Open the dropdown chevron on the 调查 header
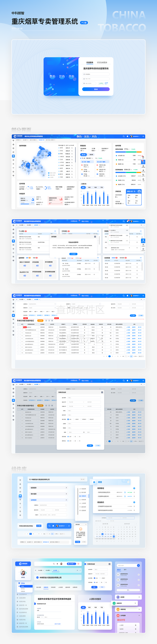Image resolution: width=157 pixels, height=644 pixels. tap(128, 482)
